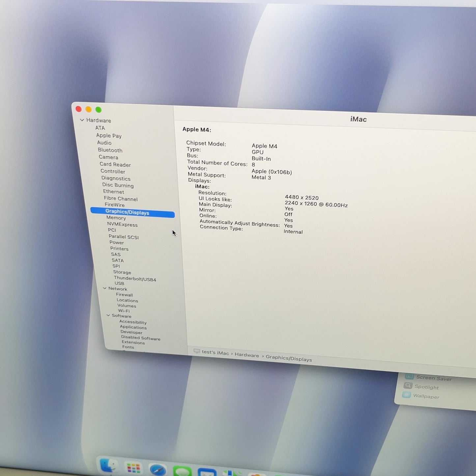Click the "Automatically Adjust Brightness:" label
476x476 pixels.
(239, 223)
